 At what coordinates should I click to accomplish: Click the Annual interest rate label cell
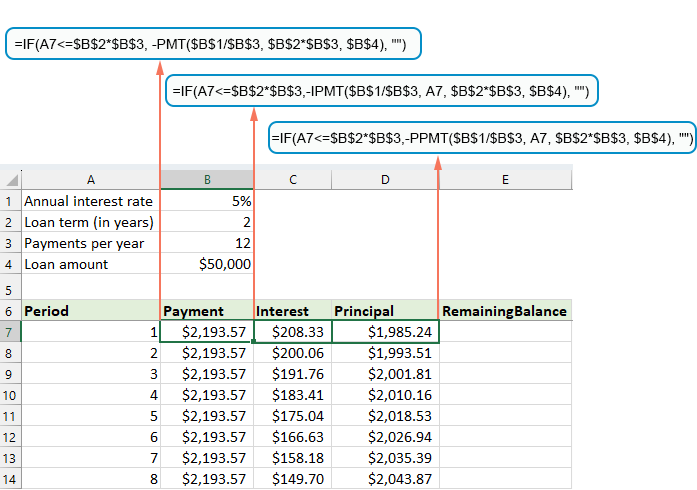pyautogui.click(x=91, y=201)
